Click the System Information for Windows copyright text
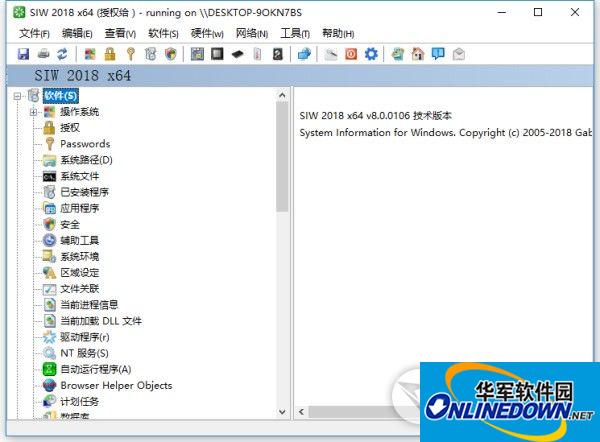The width and height of the screenshot is (600, 442). [445, 132]
